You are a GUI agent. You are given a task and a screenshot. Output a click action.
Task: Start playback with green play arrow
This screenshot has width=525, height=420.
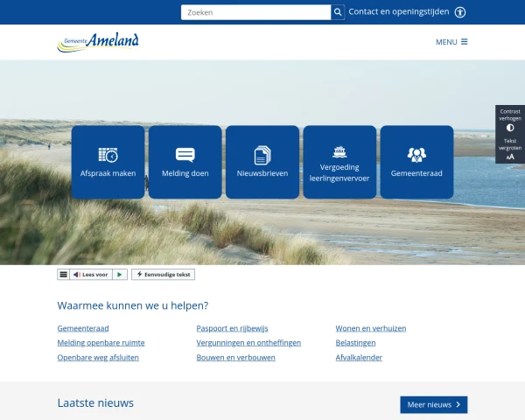point(120,275)
